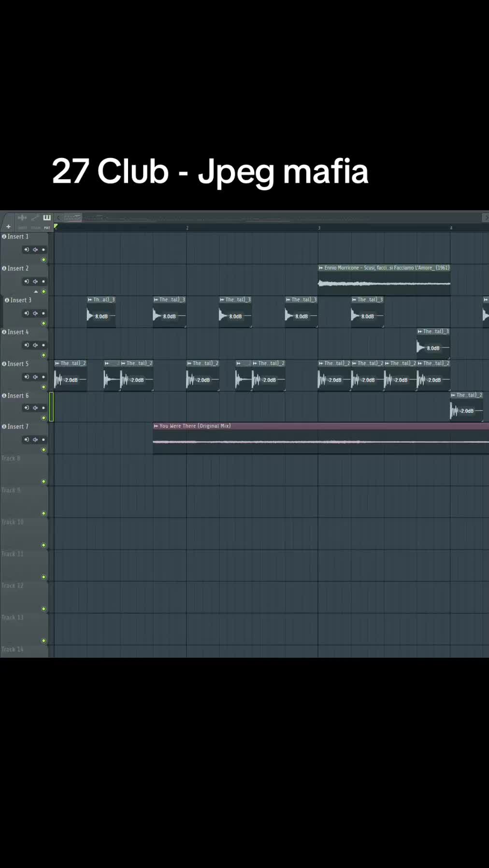Select the Insert 2 track label

click(18, 268)
